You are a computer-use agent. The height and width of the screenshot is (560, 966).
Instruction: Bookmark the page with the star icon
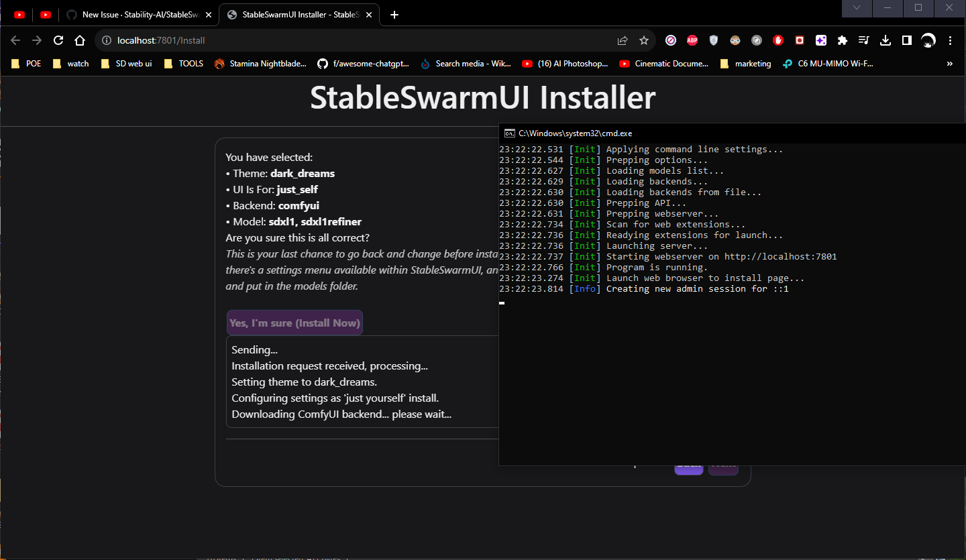(643, 40)
